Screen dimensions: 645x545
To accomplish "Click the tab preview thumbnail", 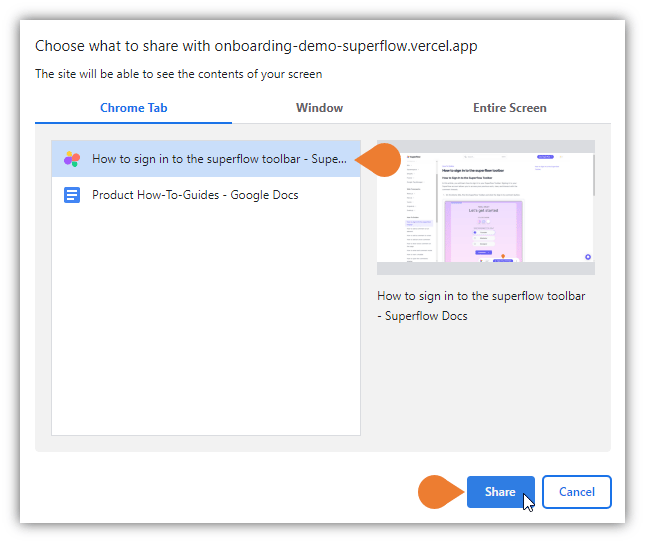I will [486, 207].
